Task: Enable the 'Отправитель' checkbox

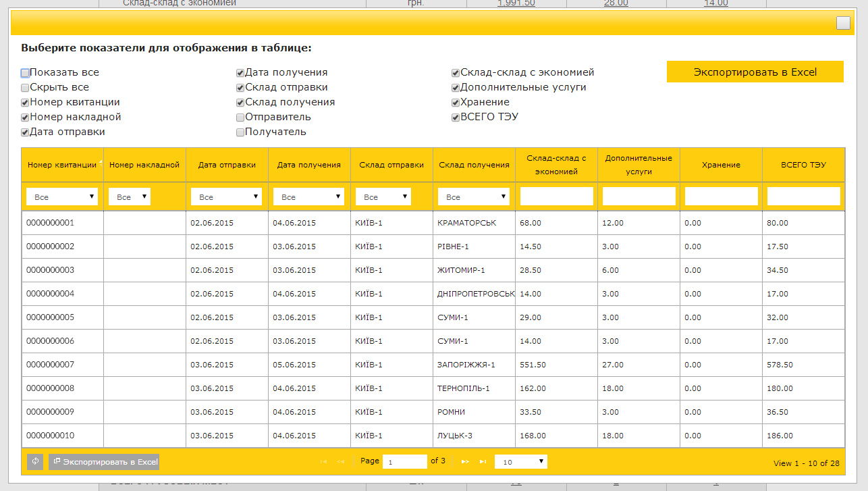Action: pyautogui.click(x=240, y=118)
